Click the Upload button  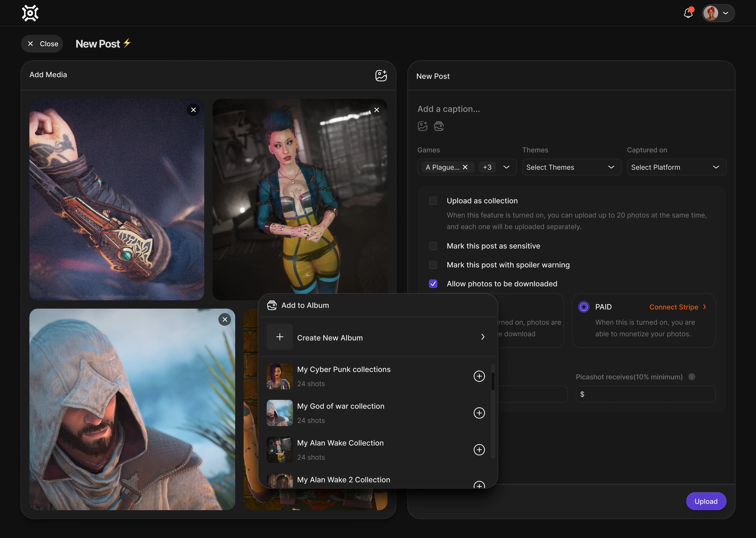pyautogui.click(x=706, y=501)
